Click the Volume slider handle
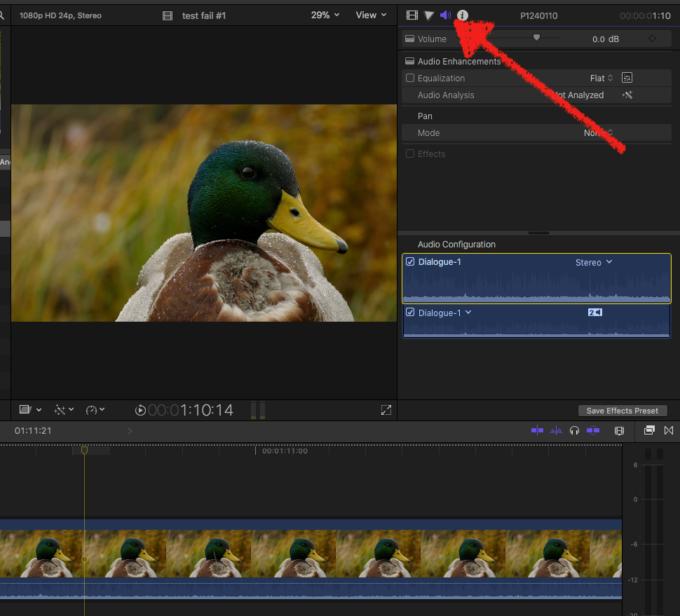 coord(537,38)
